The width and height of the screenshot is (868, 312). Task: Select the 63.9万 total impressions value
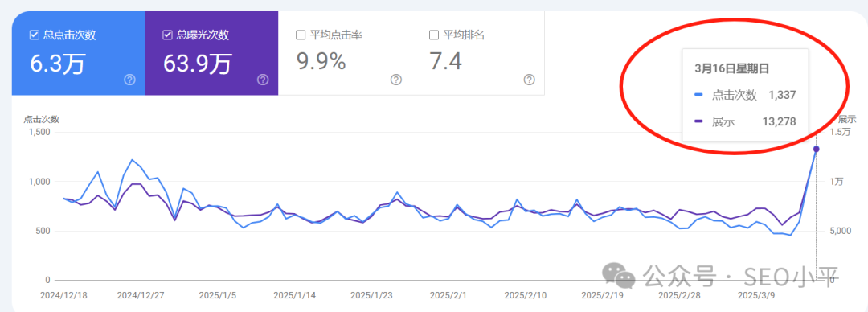[x=197, y=63]
